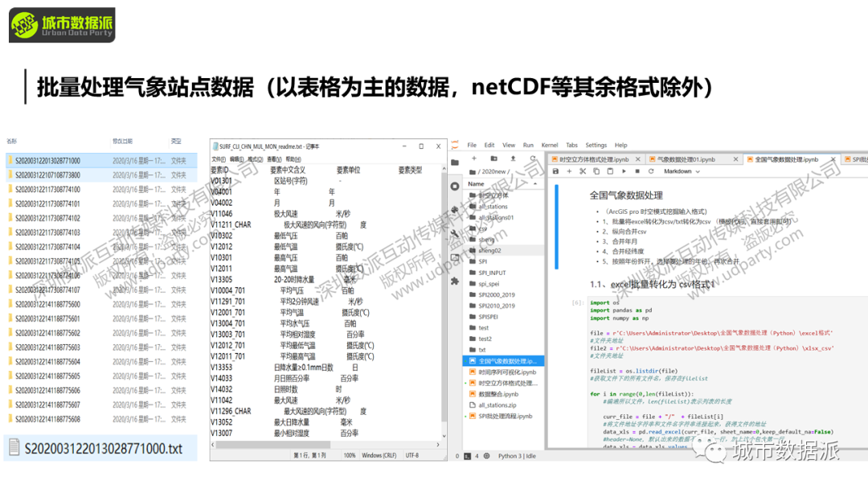Run the selected cell with the play icon
The width and height of the screenshot is (868, 489).
[x=624, y=171]
